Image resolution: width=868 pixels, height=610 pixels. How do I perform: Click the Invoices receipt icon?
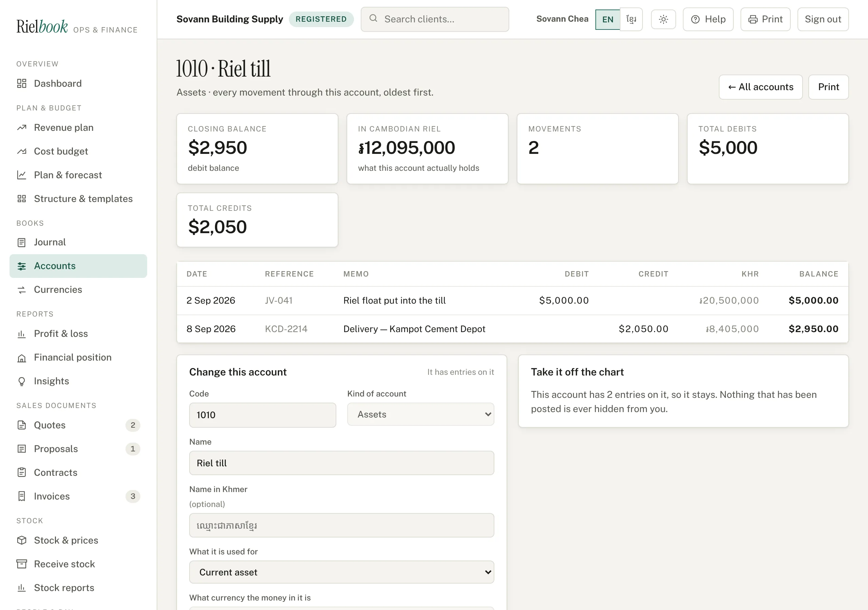click(22, 496)
